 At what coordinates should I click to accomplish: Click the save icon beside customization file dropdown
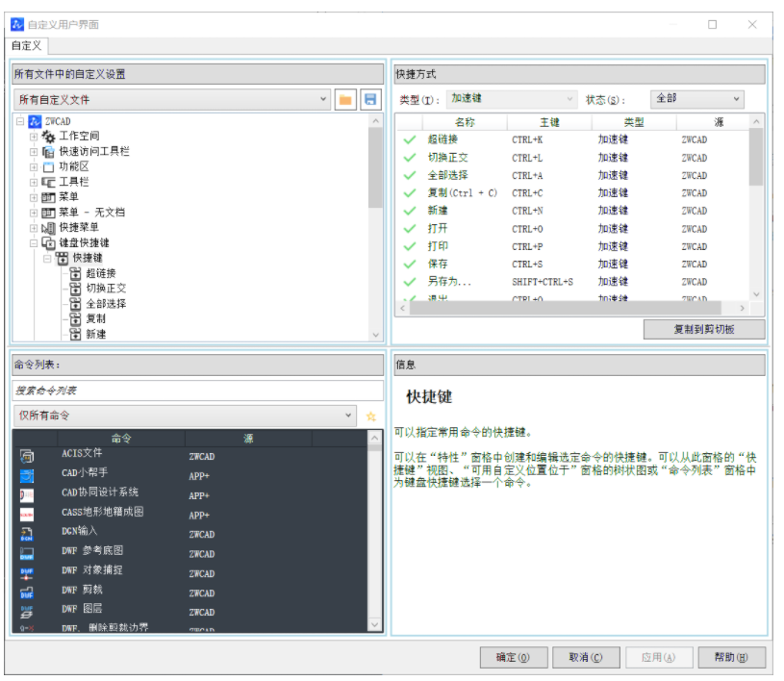pyautogui.click(x=370, y=100)
